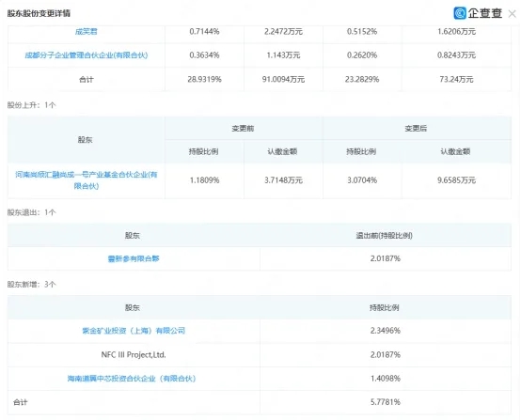
Task: Click the 变更前 column header
Action: [243, 129]
